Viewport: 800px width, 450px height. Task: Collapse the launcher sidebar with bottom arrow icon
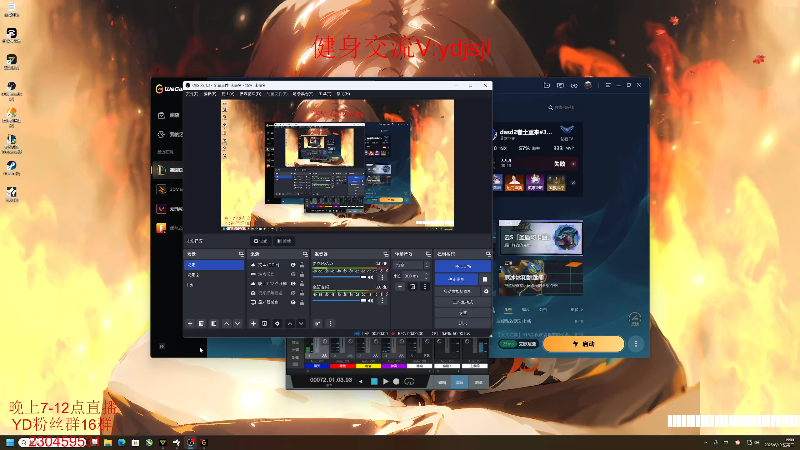tap(162, 346)
